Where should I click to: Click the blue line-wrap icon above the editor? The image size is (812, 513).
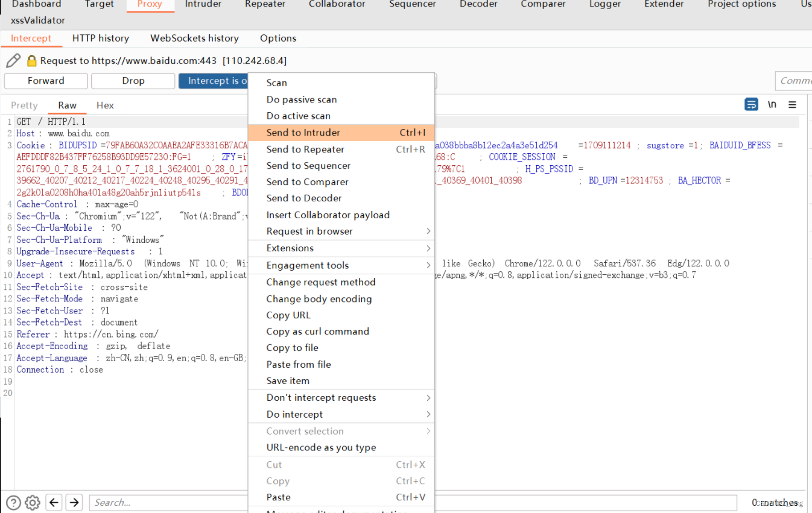point(751,104)
